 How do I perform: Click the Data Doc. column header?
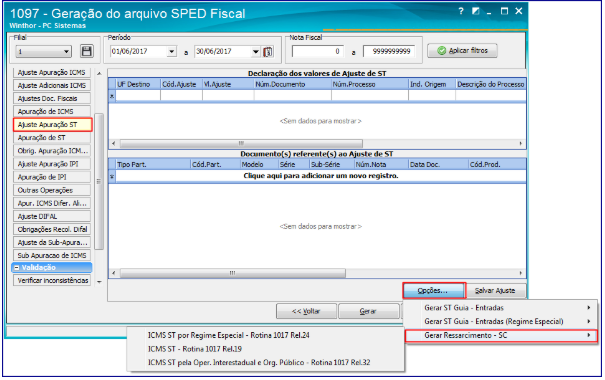(x=438, y=165)
